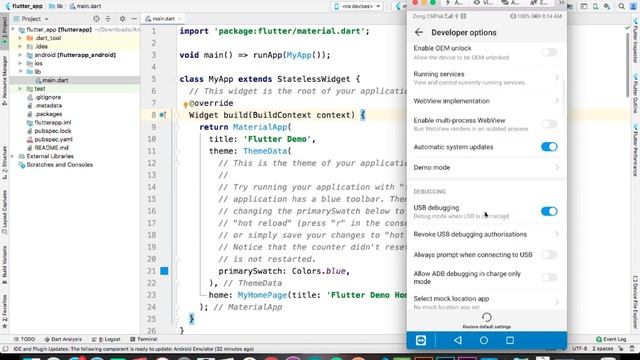640x360 pixels.
Task: Collapse the flutter_app root folder
Action: [x=13, y=30]
